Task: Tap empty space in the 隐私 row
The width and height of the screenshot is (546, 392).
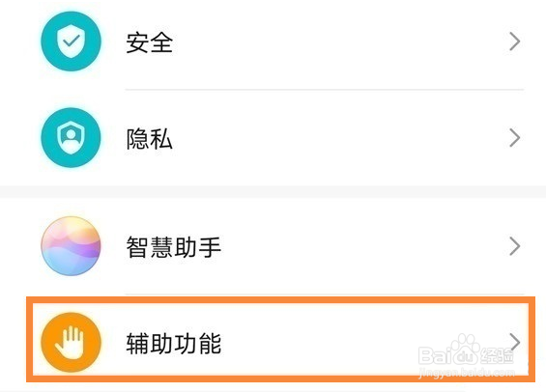Action: (x=330, y=138)
